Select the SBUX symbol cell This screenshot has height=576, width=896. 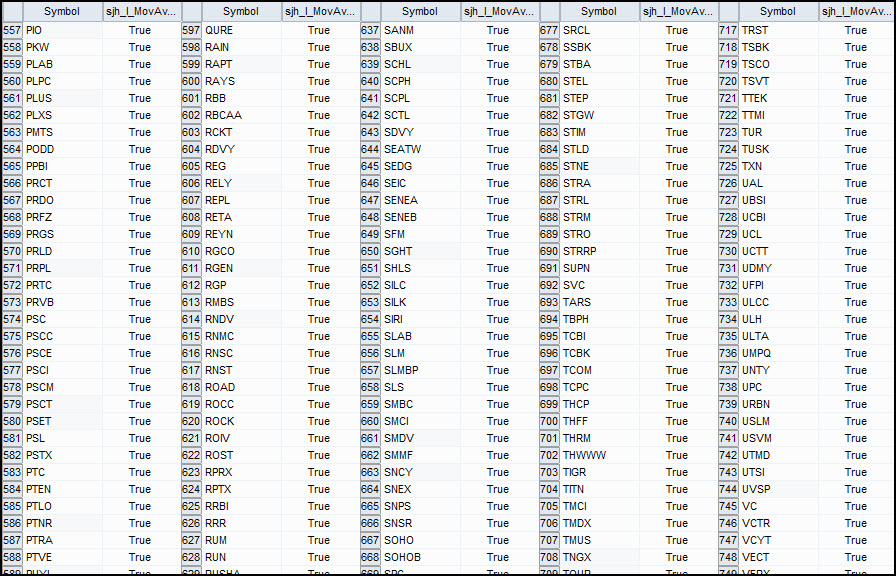[x=420, y=47]
